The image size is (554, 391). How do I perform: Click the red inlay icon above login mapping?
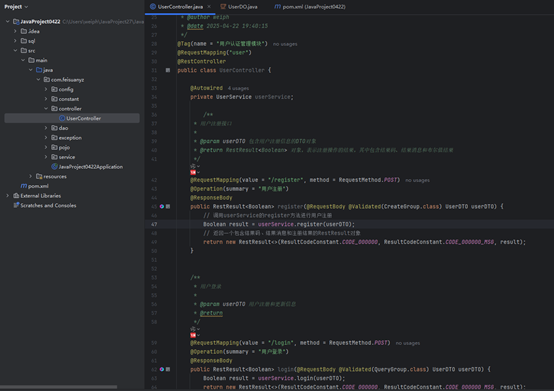193,335
